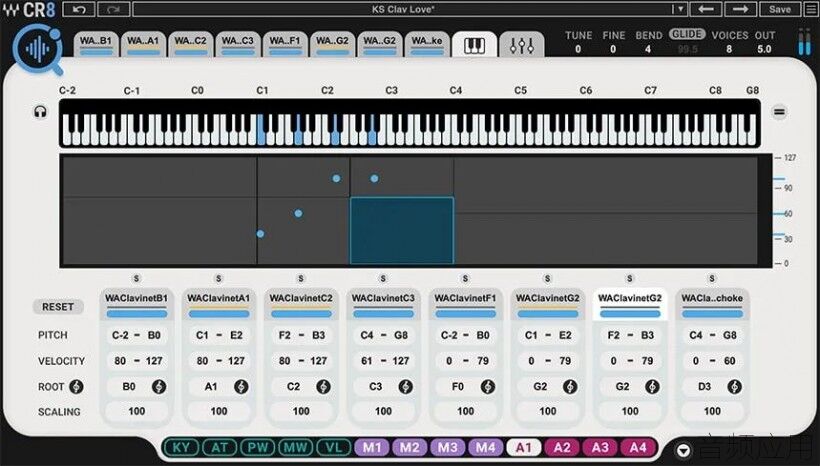Open the mixer sliders tab
Screen dimensions: 820x466
pos(522,46)
